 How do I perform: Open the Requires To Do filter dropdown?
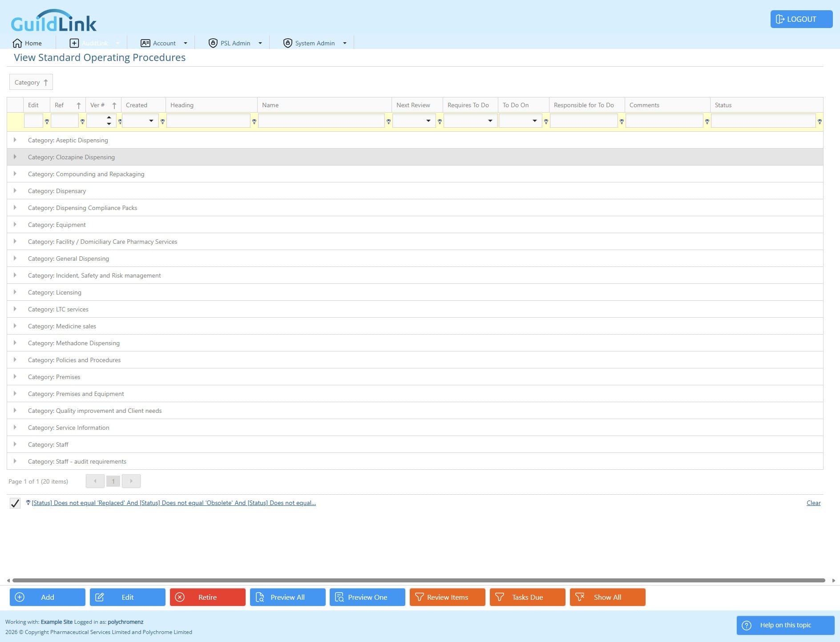[490, 121]
